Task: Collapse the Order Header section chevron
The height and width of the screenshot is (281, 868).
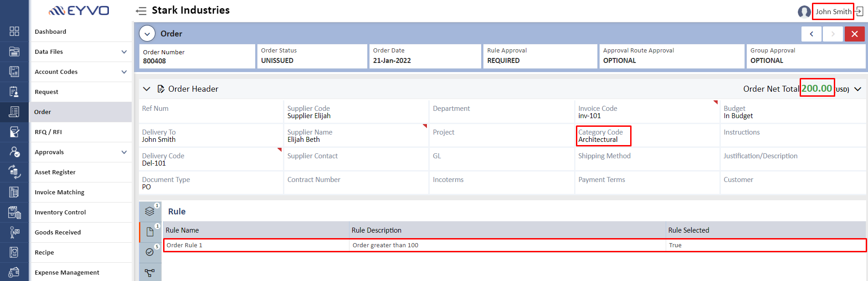Action: [147, 89]
